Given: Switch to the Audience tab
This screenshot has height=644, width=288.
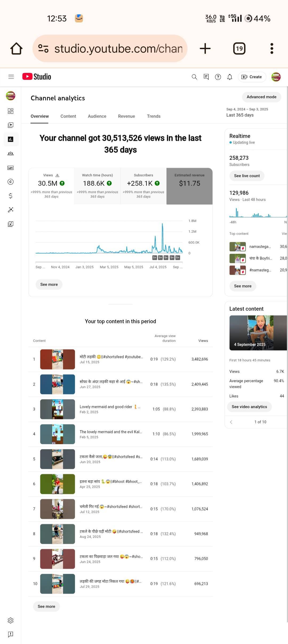Looking at the screenshot, I should click(97, 116).
